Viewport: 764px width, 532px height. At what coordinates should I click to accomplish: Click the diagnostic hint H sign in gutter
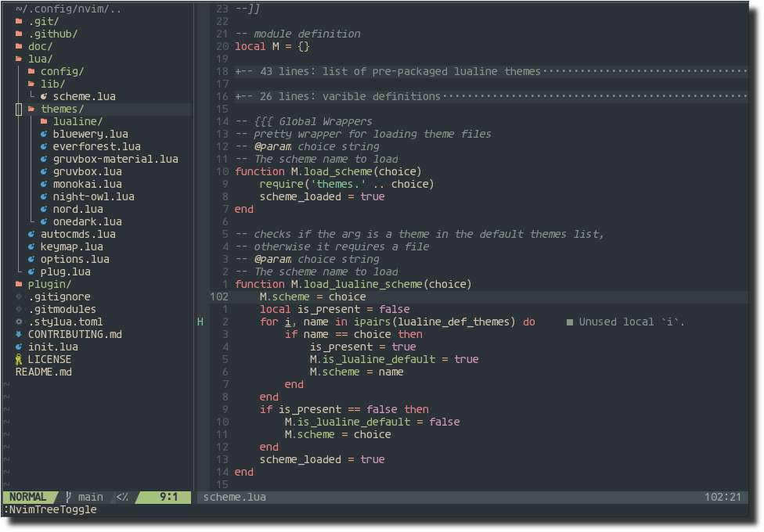[200, 322]
